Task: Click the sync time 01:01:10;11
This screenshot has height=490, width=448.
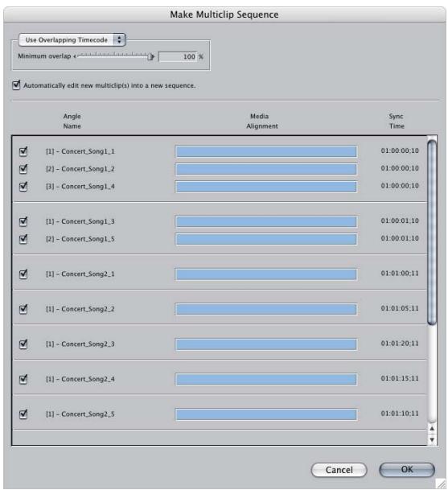Action: [400, 413]
